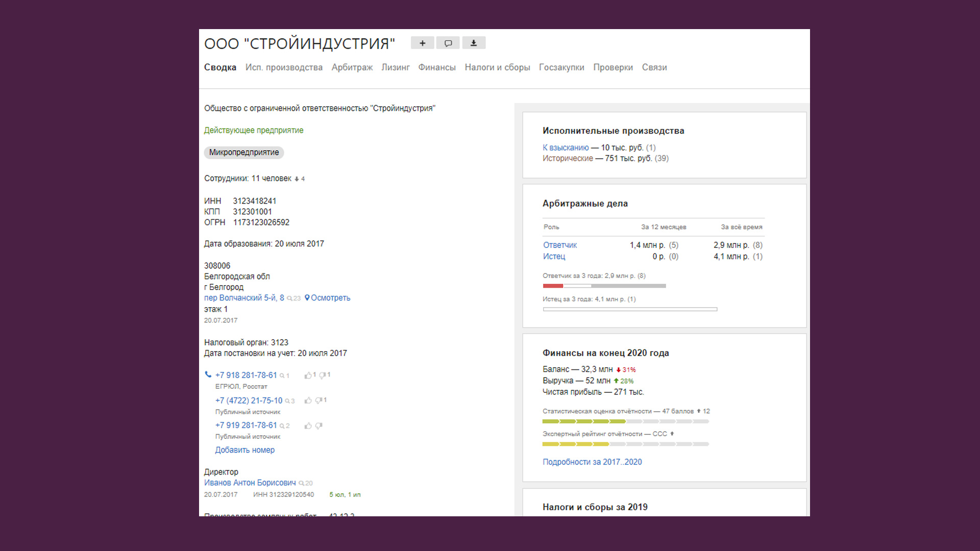Image resolution: width=980 pixels, height=551 pixels.
Task: Click the statistical report score progress bar
Action: 625,421
